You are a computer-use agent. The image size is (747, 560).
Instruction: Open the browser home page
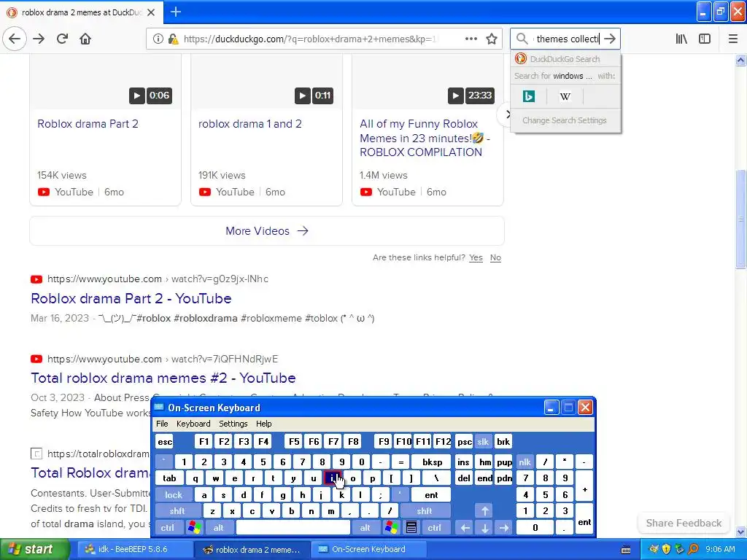coord(85,39)
